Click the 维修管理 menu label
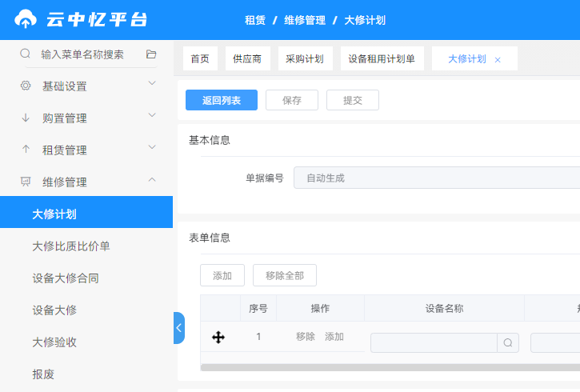 coord(64,182)
